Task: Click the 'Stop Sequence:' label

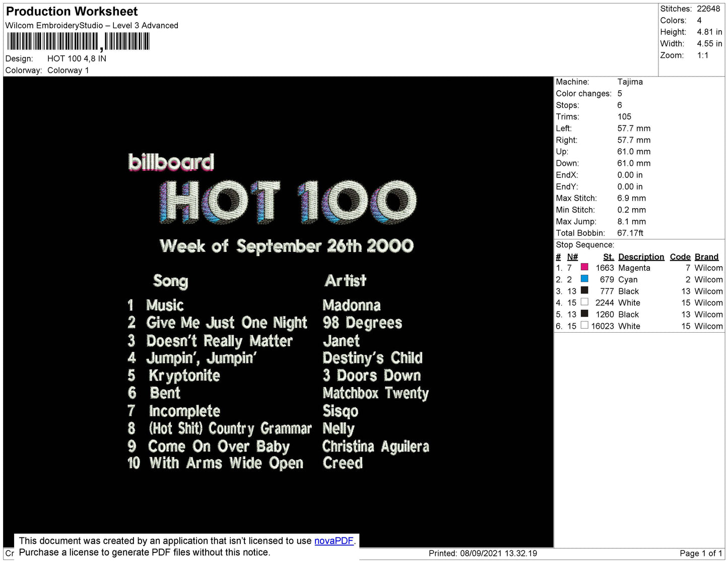Action: click(x=585, y=245)
